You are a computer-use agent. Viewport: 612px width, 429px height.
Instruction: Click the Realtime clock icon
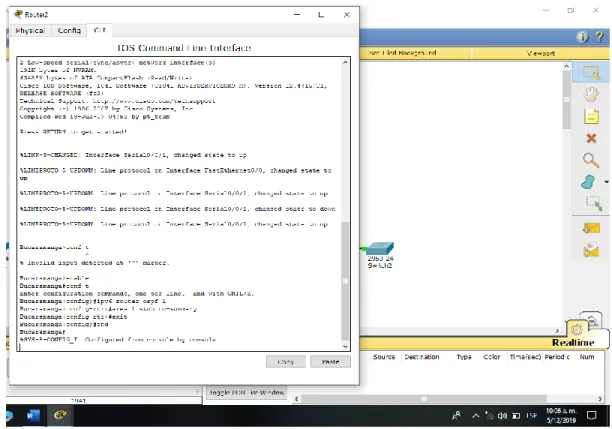click(576, 329)
